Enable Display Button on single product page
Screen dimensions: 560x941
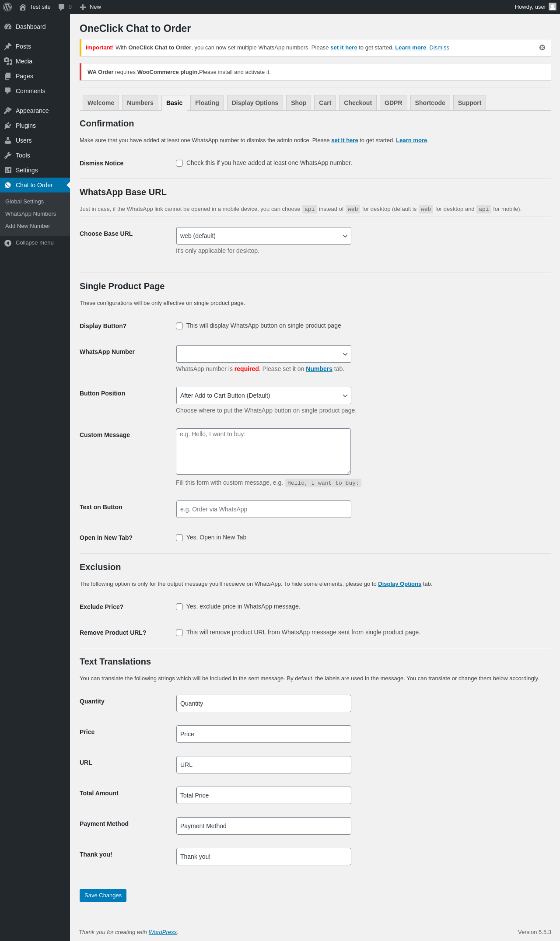tap(179, 326)
